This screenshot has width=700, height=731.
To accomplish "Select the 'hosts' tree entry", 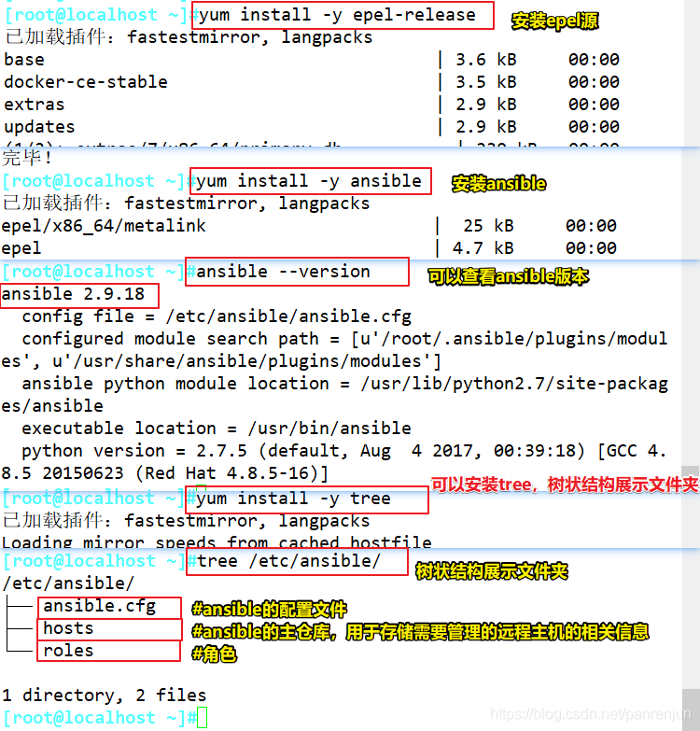I will [x=68, y=628].
